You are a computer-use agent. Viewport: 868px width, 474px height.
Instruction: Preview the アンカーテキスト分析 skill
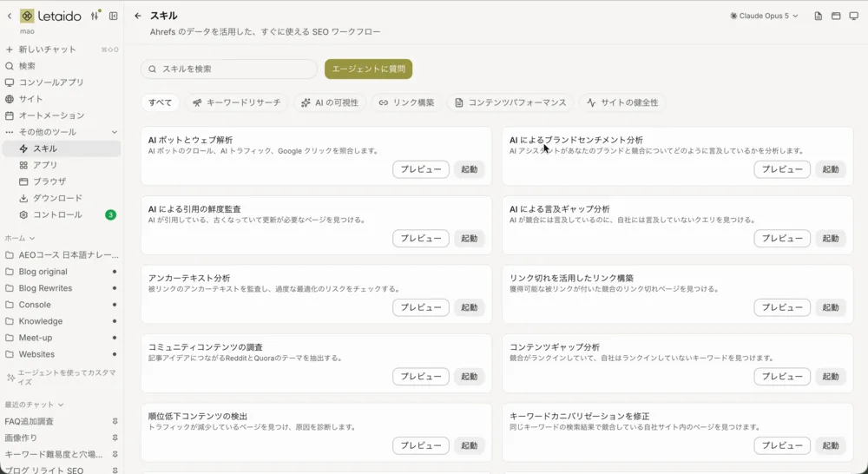coord(421,307)
